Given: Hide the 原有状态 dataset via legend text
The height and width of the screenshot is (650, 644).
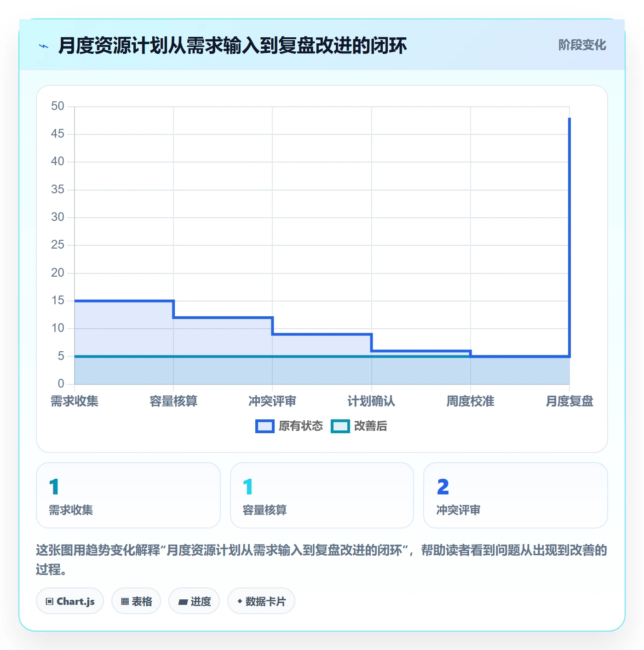Looking at the screenshot, I should tap(301, 426).
